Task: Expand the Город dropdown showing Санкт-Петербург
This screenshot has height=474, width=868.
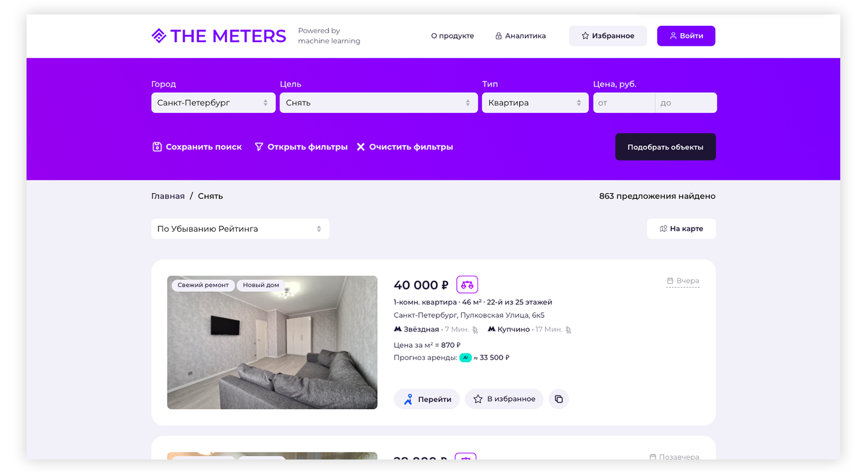Action: pos(213,103)
